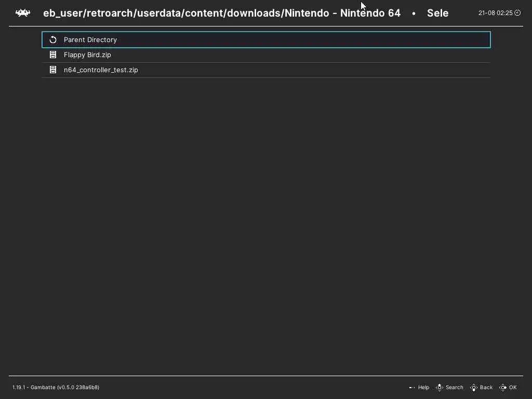
Task: Select n64_controller_test.zip file name
Action: 101,70
